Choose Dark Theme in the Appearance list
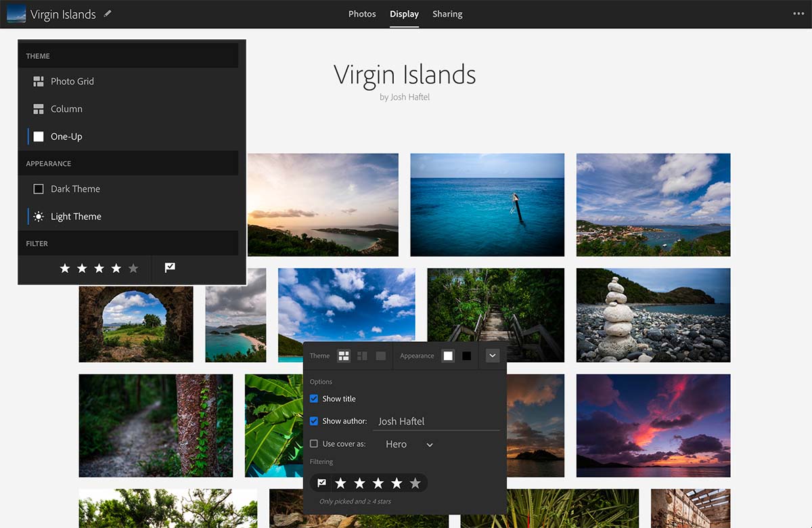 [x=75, y=189]
